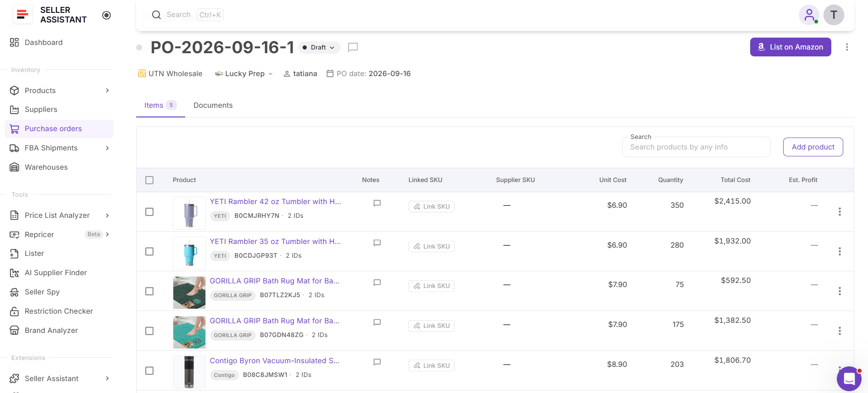The width and height of the screenshot is (868, 393).
Task: Click the Seller Spy icon
Action: click(15, 292)
